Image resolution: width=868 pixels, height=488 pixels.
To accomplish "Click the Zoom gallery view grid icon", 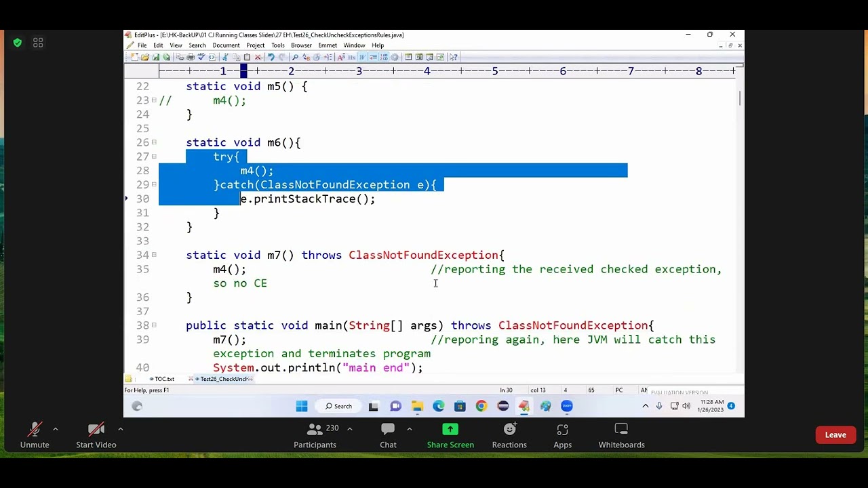I will (x=38, y=43).
